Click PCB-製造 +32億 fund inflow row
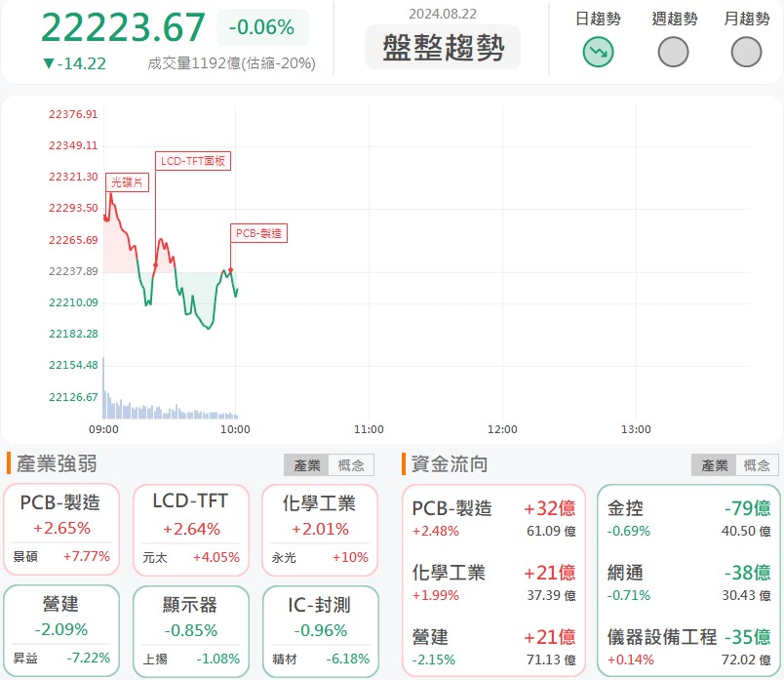784x680 pixels. pyautogui.click(x=493, y=518)
